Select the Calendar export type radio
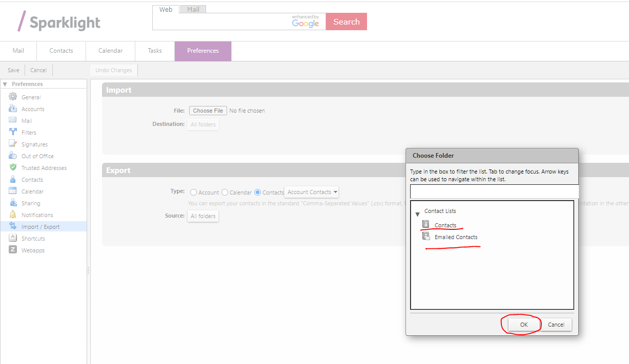Viewport: 629px width, 364px height. click(x=225, y=192)
